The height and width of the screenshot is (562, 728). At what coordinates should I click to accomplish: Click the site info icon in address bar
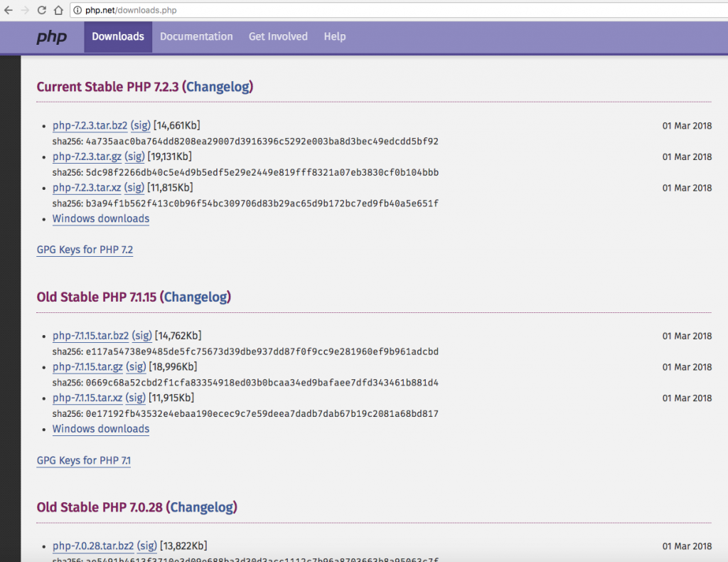tap(77, 11)
